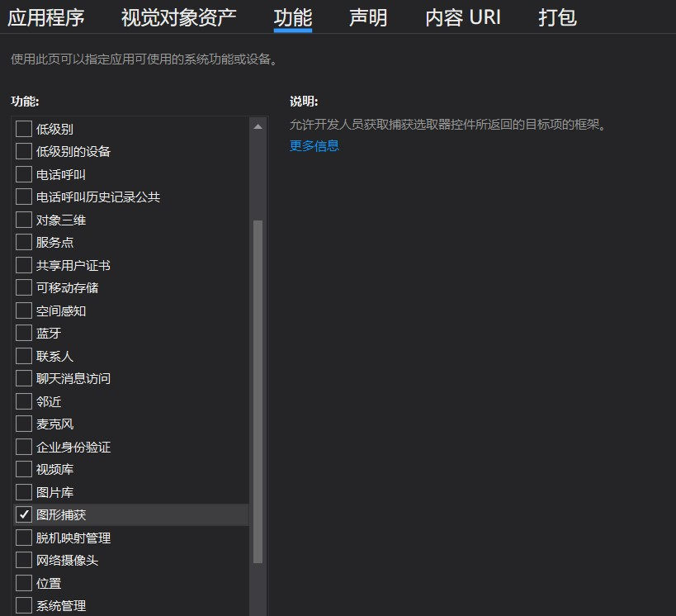Click the capabilities list scroll-up arrow
Screen dimensions: 676x616
point(258,126)
